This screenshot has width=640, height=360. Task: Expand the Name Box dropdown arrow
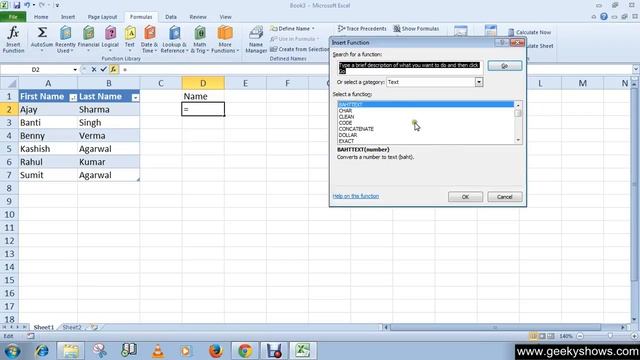(75, 70)
